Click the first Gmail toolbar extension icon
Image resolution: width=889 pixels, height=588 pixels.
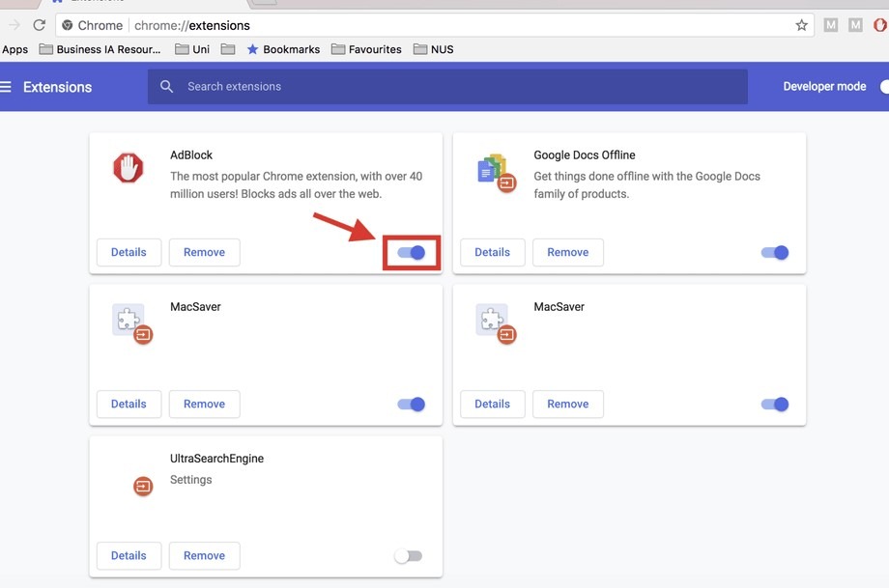coord(831,25)
